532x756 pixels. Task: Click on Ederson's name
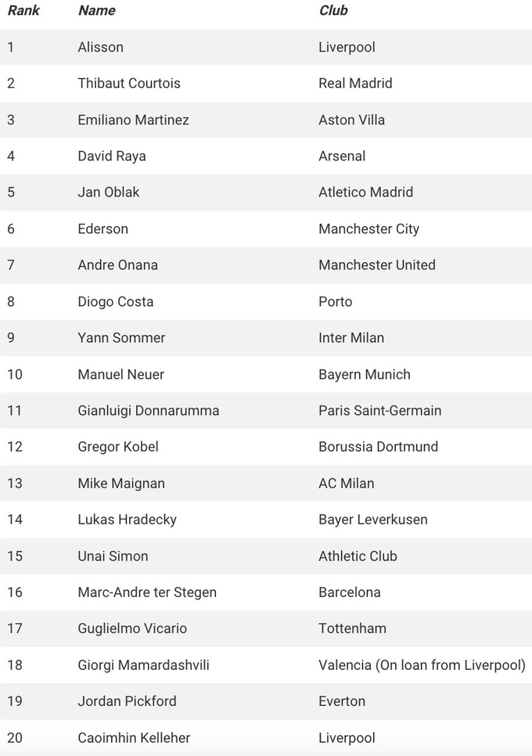[x=102, y=229]
